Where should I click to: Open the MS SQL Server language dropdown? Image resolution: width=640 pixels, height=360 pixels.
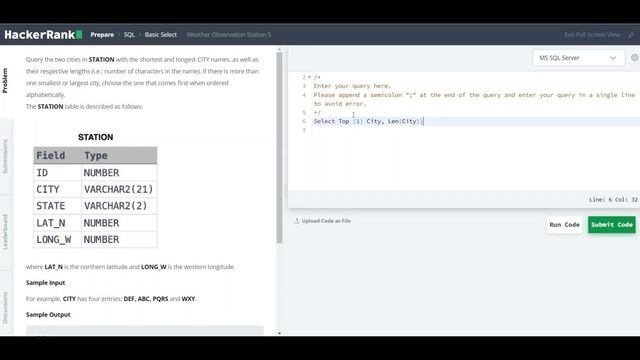click(x=578, y=58)
